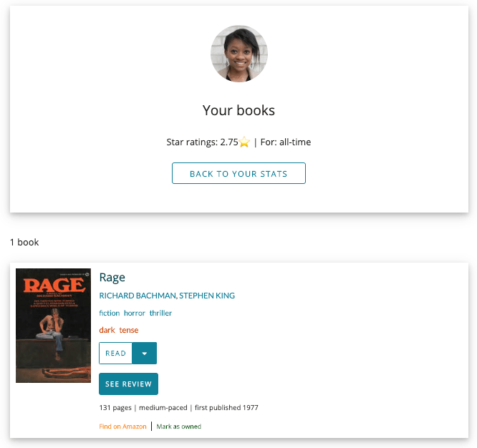Click the tense mood tag
Image resolution: width=477 pixels, height=448 pixels.
coord(129,330)
